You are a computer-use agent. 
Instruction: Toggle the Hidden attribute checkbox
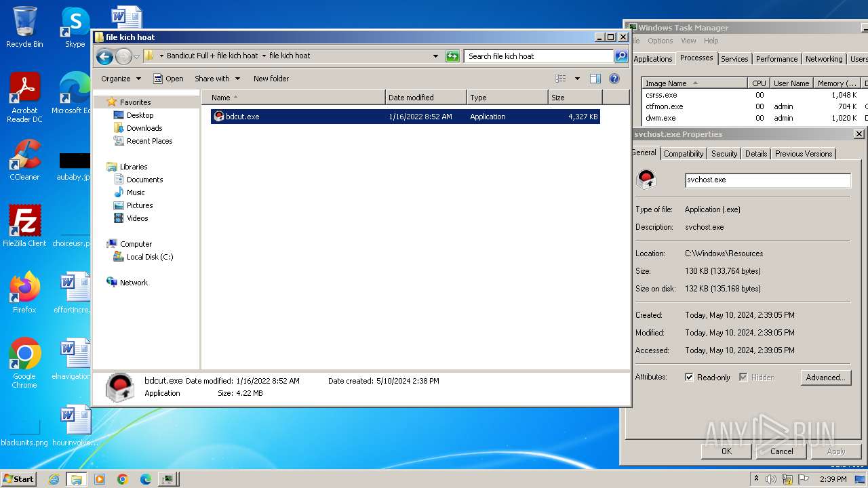click(743, 378)
